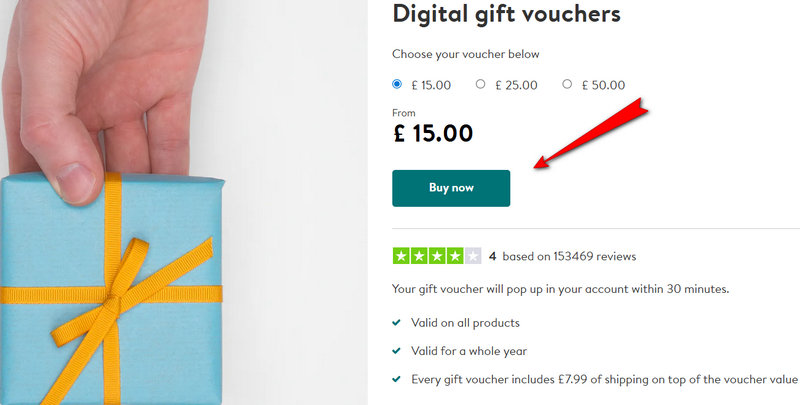800x405 pixels.
Task: Click the 'Digital gift vouchers' heading
Action: pyautogui.click(x=506, y=14)
